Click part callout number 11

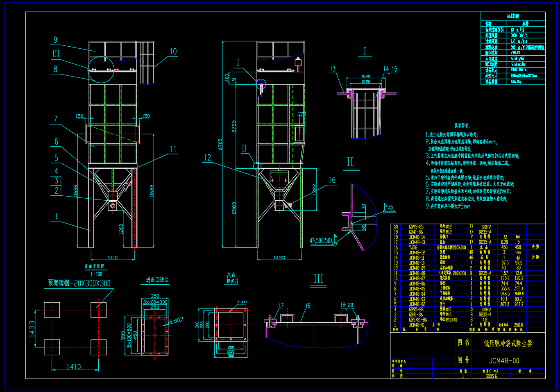tap(173, 149)
